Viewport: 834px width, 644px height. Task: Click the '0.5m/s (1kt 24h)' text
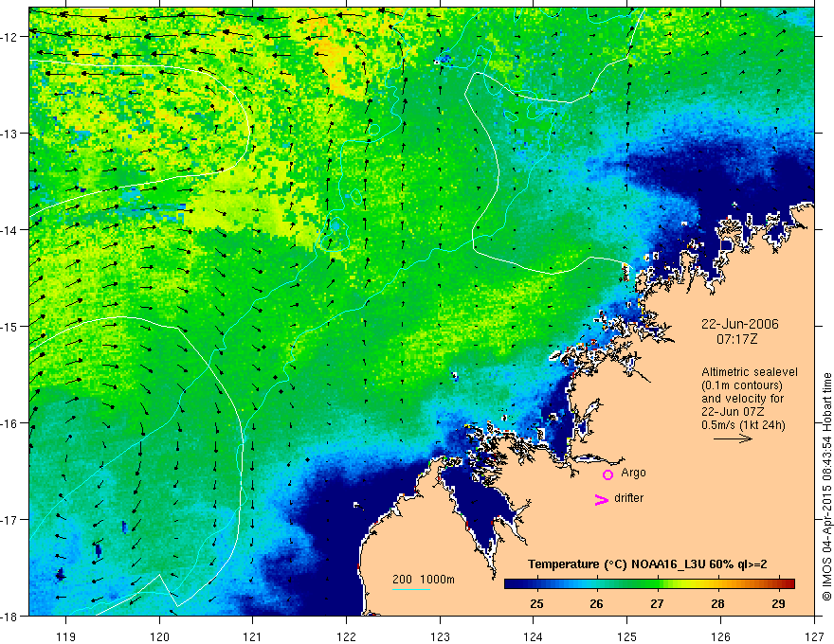[744, 425]
